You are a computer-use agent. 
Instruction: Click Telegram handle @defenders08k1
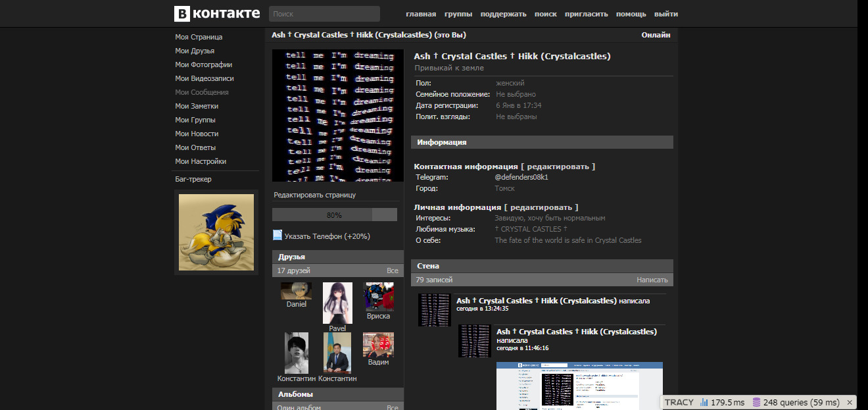point(521,177)
